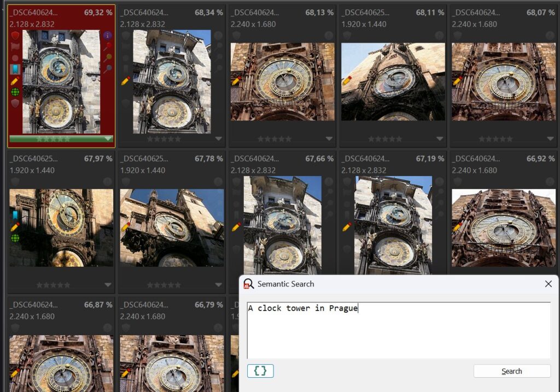
Task: Toggle the yellow pin on the 69,32 % thumbnail
Action: coord(108,57)
